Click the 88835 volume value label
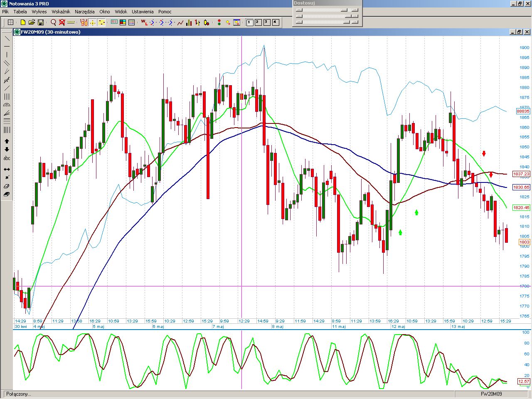This screenshot has height=399, width=532. pyautogui.click(x=523, y=111)
